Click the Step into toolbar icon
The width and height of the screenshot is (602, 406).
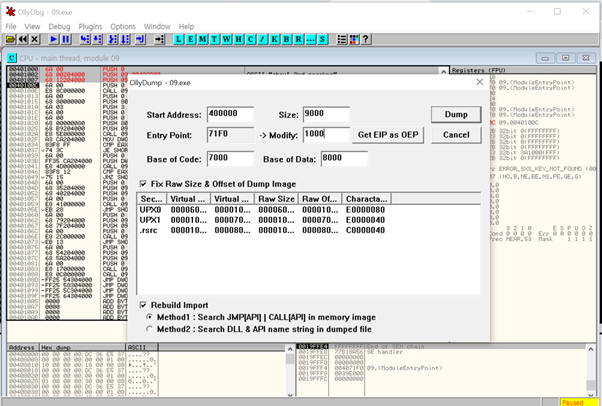(x=85, y=39)
